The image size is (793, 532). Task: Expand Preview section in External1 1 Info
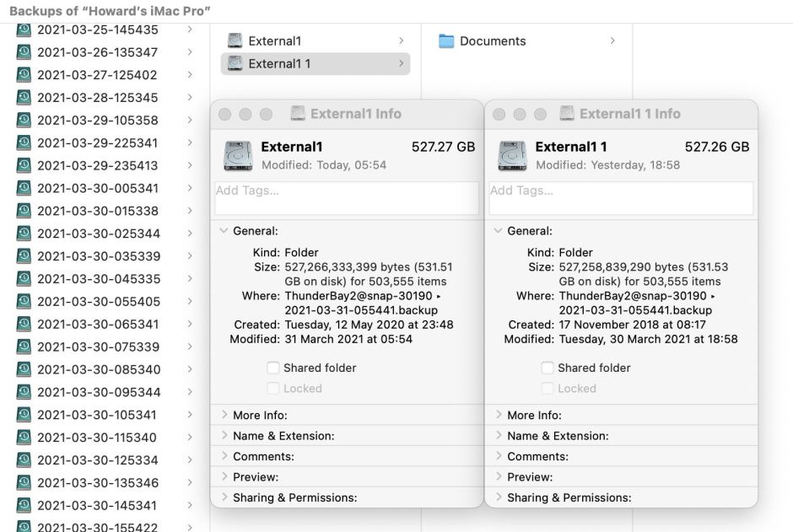[499, 477]
